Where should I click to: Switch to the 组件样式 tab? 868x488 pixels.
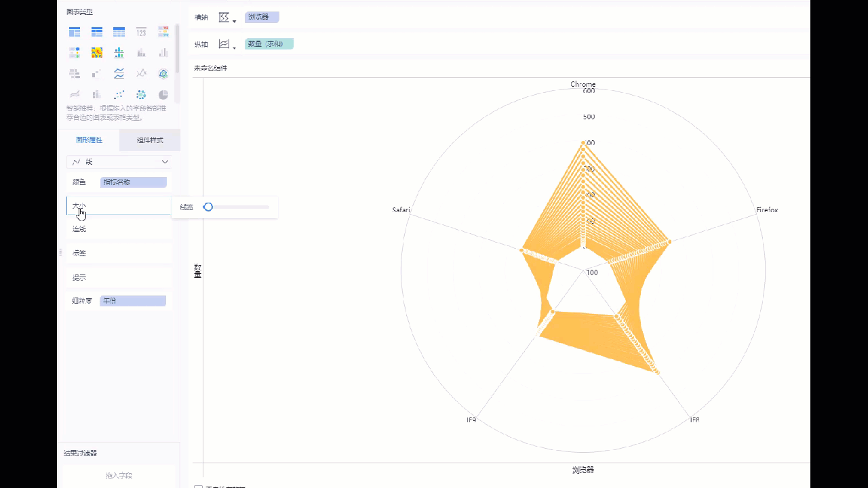(150, 140)
